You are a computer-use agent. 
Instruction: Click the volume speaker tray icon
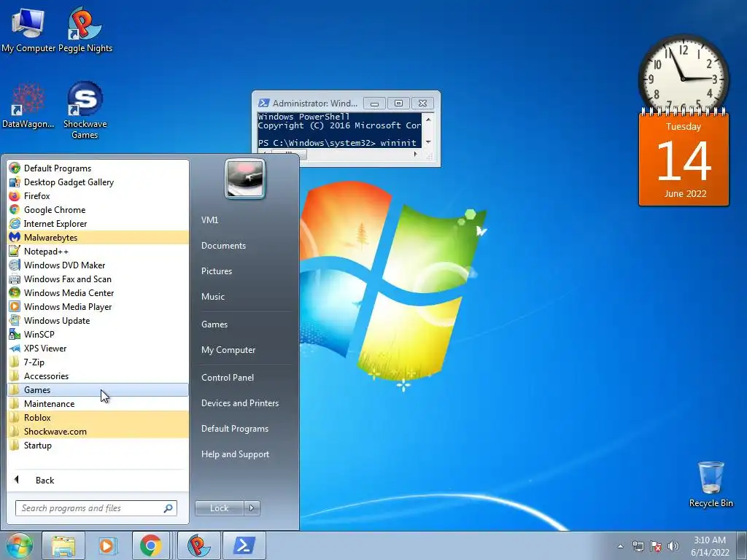673,546
